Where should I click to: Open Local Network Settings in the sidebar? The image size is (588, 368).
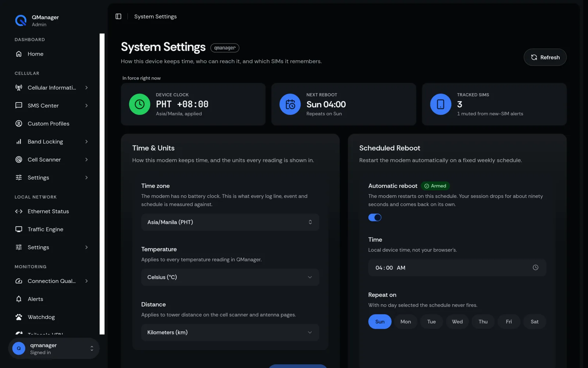(53, 247)
